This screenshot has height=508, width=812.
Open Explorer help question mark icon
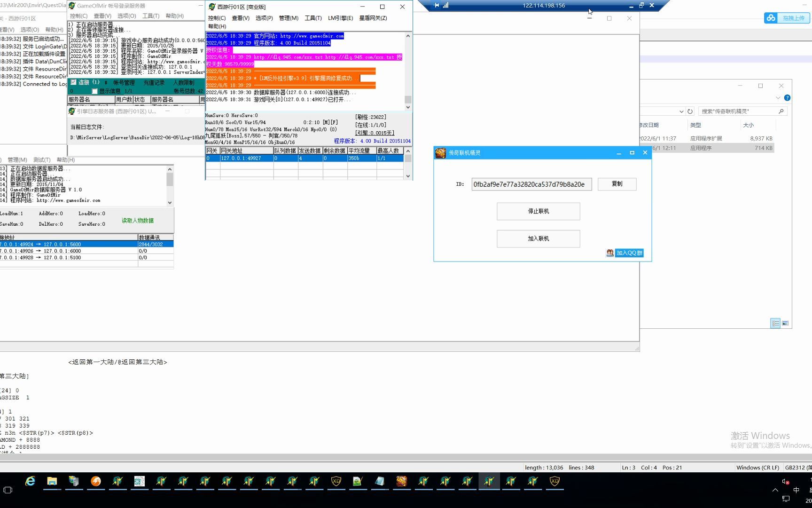pos(787,98)
